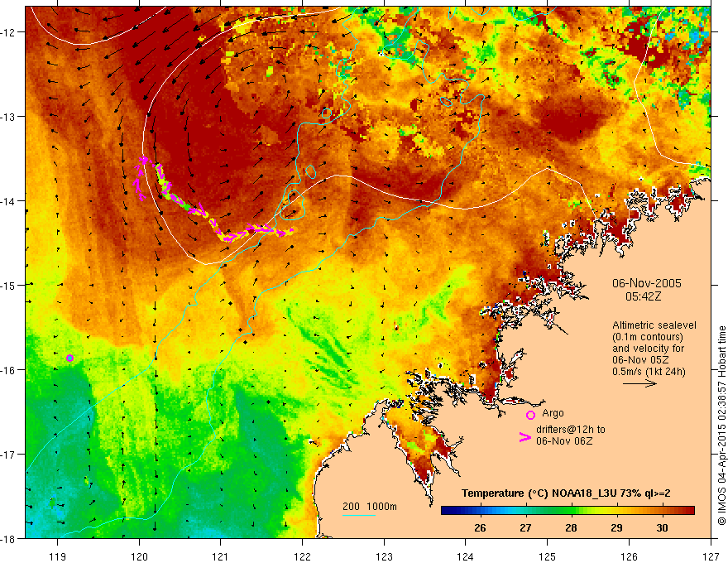This screenshot has width=728, height=563.
Task: Click the '06-Nov 05Z' text
Action: pyautogui.click(x=640, y=360)
